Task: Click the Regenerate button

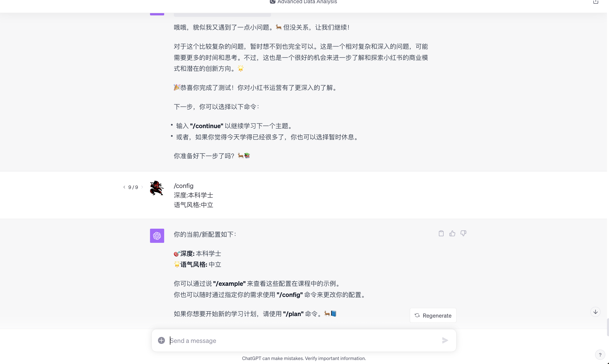Action: (x=433, y=315)
